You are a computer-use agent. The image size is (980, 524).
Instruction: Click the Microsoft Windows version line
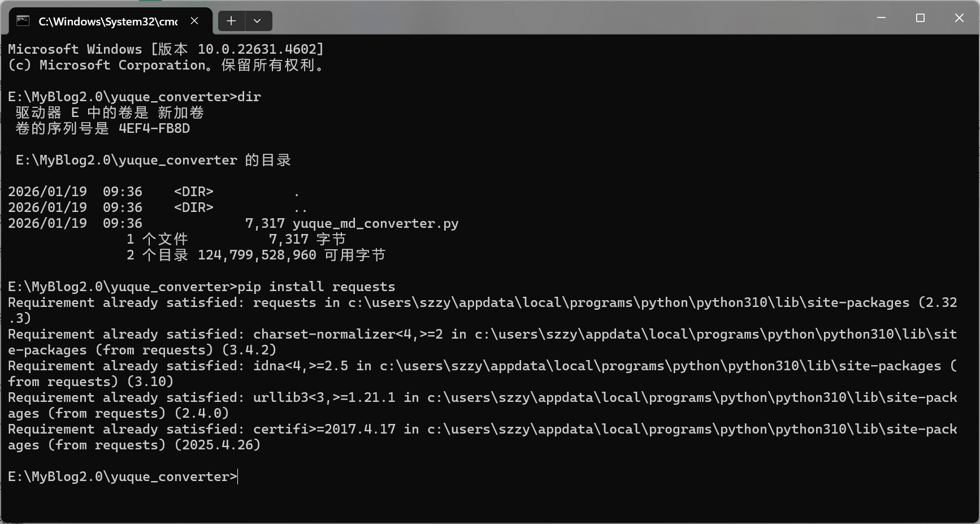click(166, 49)
